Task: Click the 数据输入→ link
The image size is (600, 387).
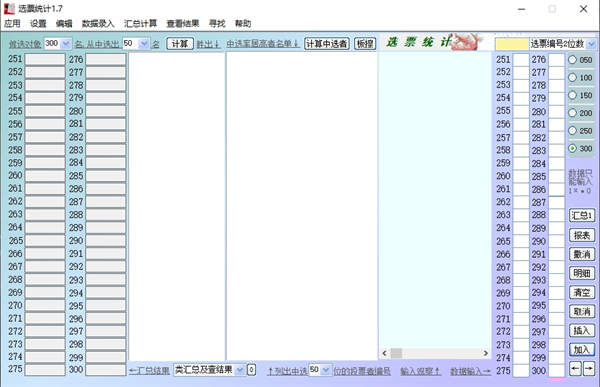Action: tap(470, 371)
